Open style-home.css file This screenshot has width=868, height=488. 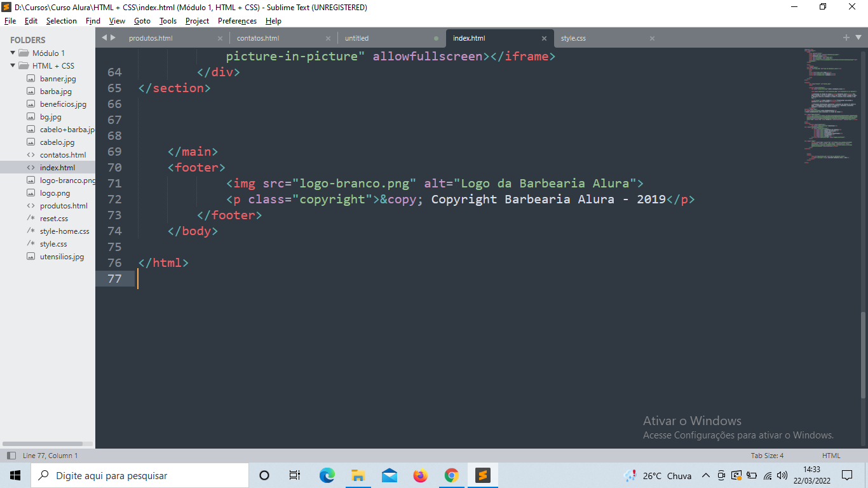pos(65,231)
